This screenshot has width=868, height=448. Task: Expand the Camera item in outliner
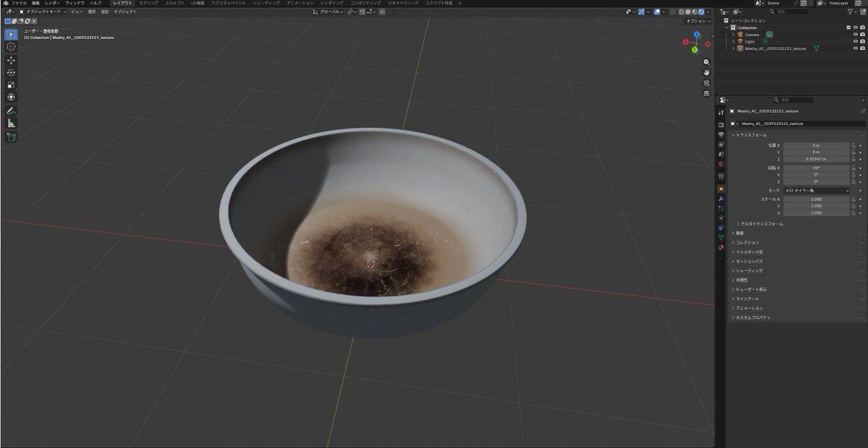tap(733, 35)
